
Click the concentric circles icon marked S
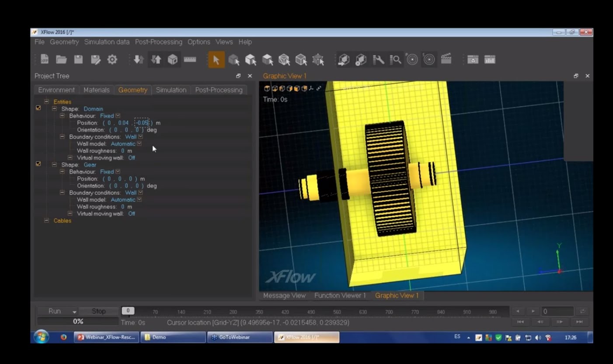[x=428, y=59]
